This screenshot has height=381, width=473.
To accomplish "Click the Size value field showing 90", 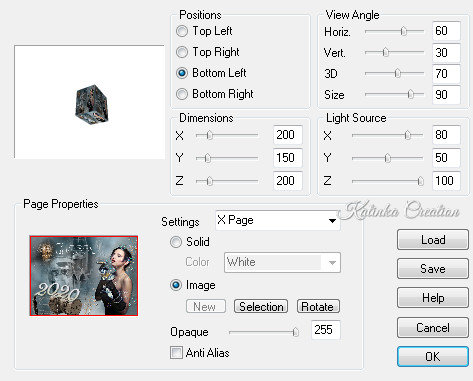I will coord(446,94).
